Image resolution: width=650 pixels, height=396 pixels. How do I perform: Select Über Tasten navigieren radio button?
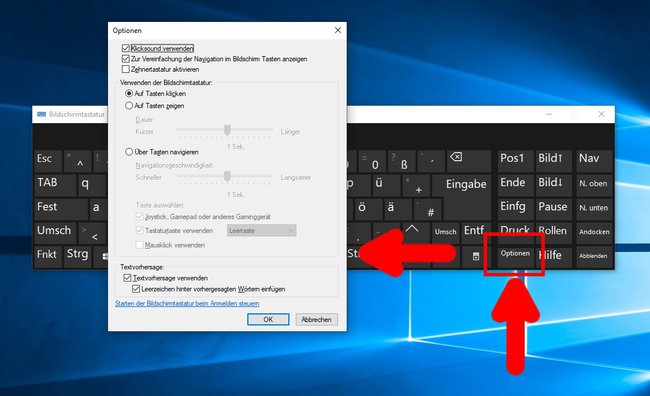[x=129, y=152]
